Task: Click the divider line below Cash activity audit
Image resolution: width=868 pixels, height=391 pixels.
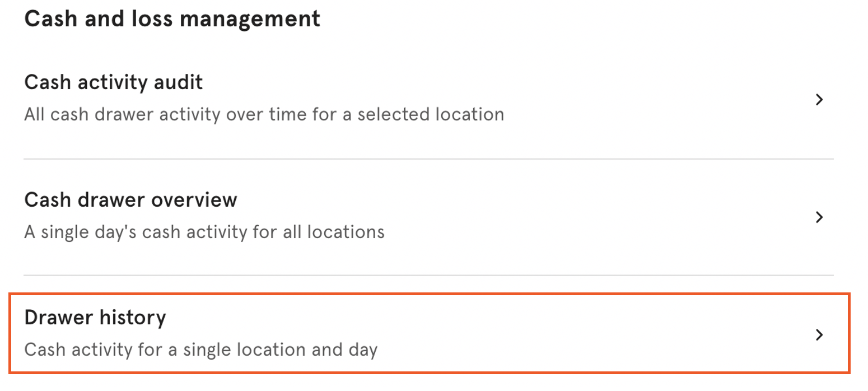Action: [x=428, y=159]
